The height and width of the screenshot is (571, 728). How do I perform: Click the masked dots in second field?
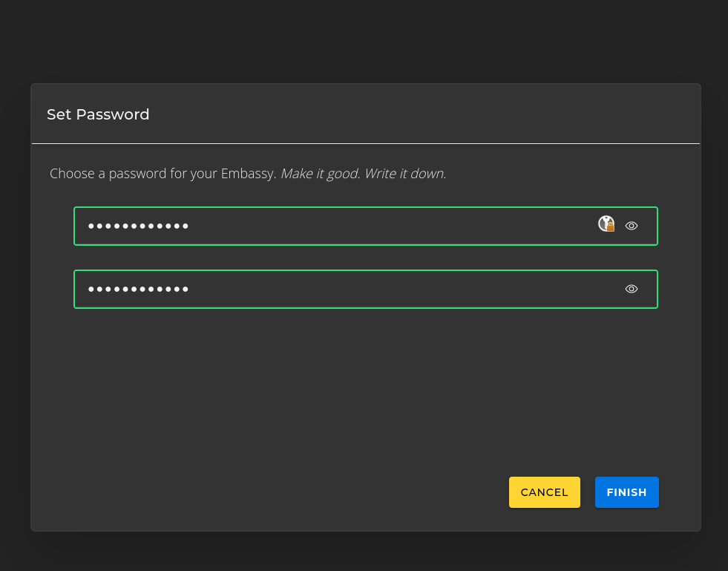click(138, 289)
